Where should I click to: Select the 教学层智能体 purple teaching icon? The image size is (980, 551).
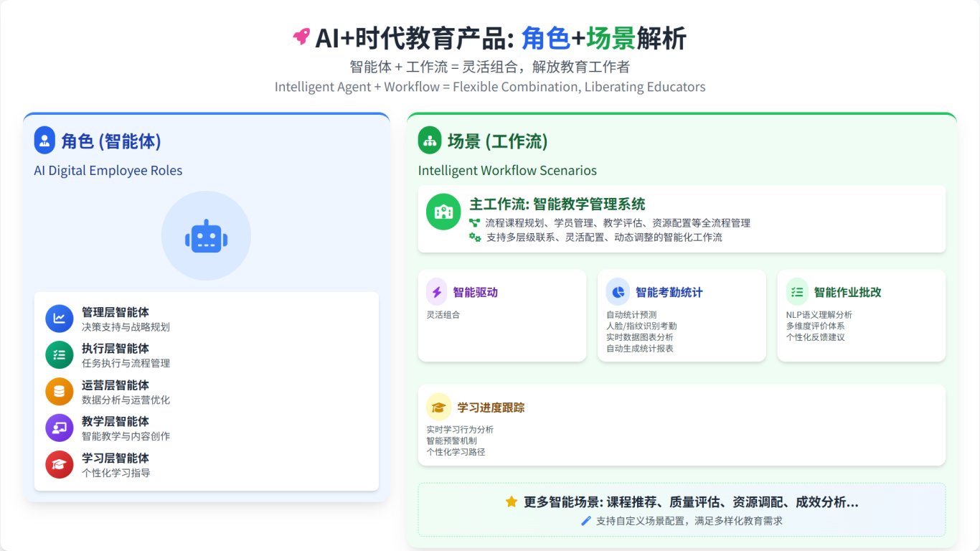point(60,428)
